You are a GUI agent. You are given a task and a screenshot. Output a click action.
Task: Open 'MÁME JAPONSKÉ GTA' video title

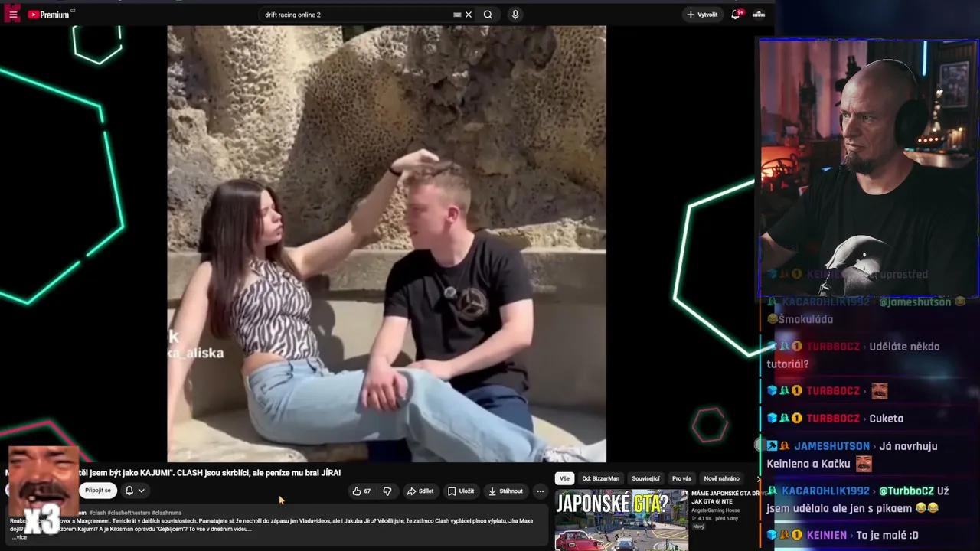coord(726,497)
